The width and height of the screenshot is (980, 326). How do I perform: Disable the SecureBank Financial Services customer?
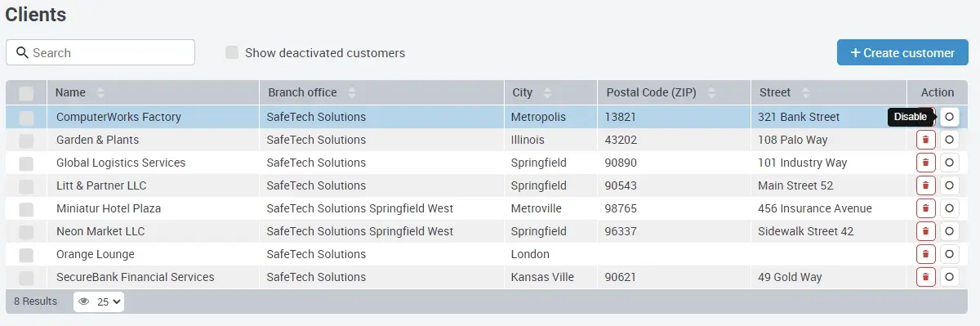[x=949, y=277]
